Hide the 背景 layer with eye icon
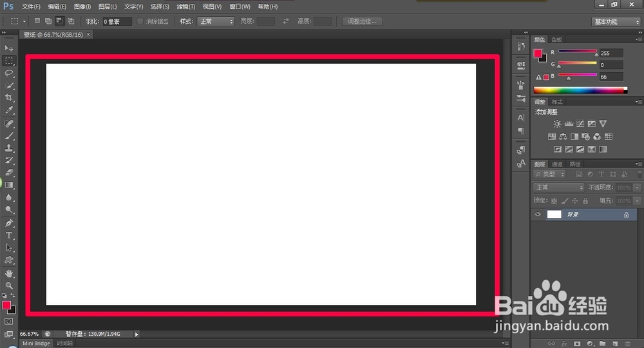This screenshot has width=644, height=348. (x=538, y=214)
